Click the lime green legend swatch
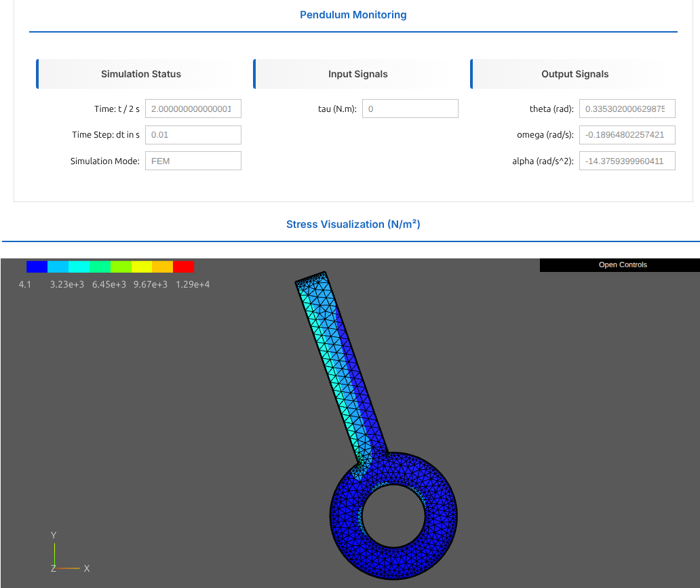 pyautogui.click(x=121, y=267)
